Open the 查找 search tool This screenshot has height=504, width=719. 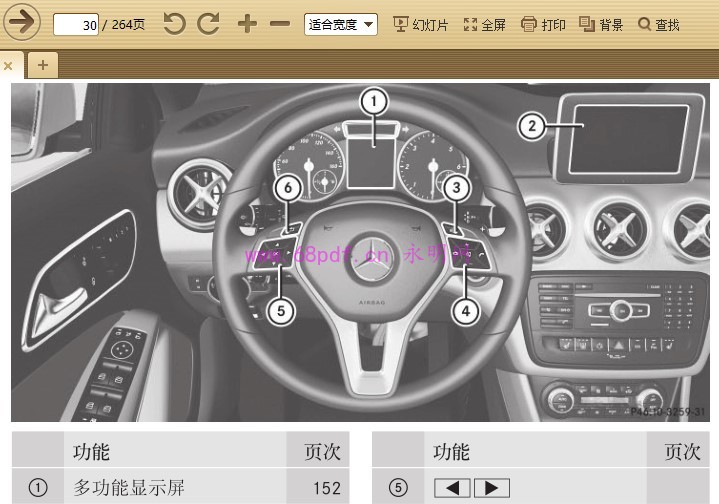tap(658, 24)
